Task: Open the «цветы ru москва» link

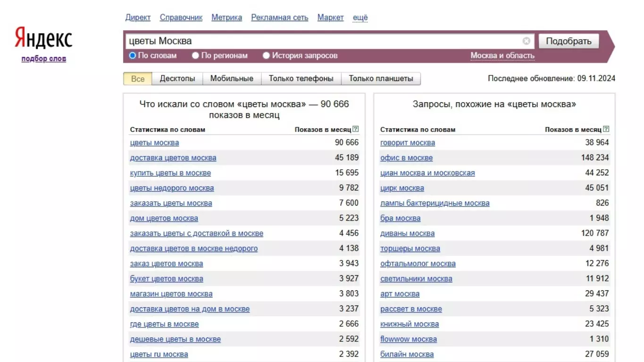Action: 159,354
